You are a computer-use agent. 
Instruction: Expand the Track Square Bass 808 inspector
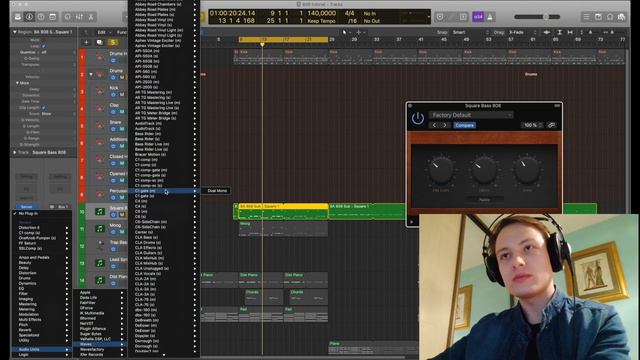[x=15, y=152]
